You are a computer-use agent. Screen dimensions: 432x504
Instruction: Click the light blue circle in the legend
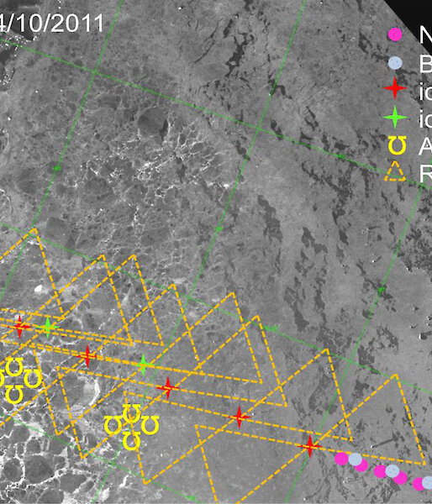[395, 63]
